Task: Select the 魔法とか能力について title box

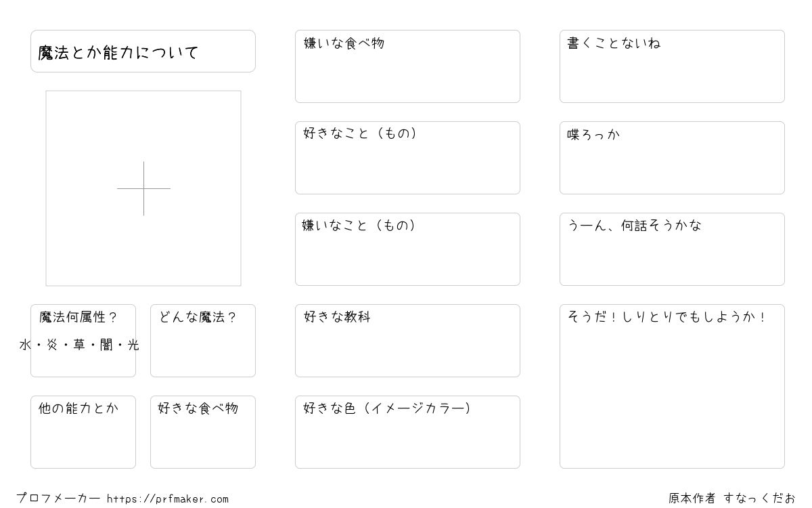Action: click(143, 51)
